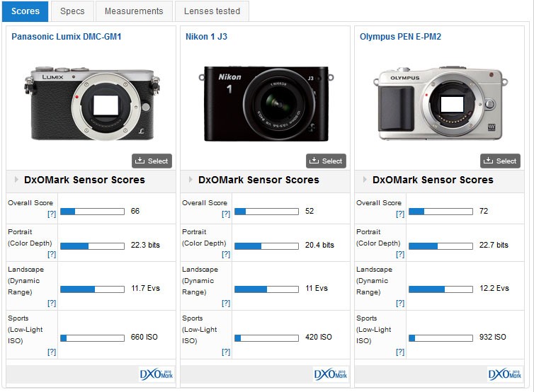The image size is (534, 392).
Task: Open help for Nikon Sports Low-Light ISO
Action: tap(226, 352)
